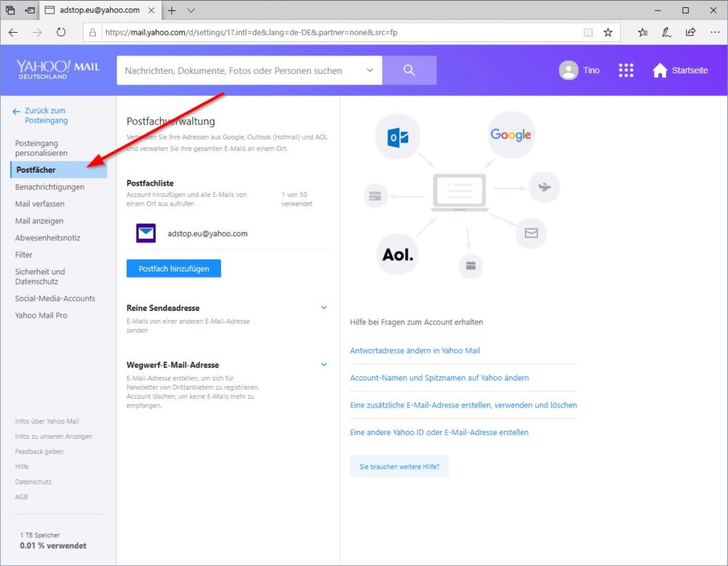The width and height of the screenshot is (728, 566).
Task: Click the Hilfe footer link
Action: pyautogui.click(x=22, y=466)
